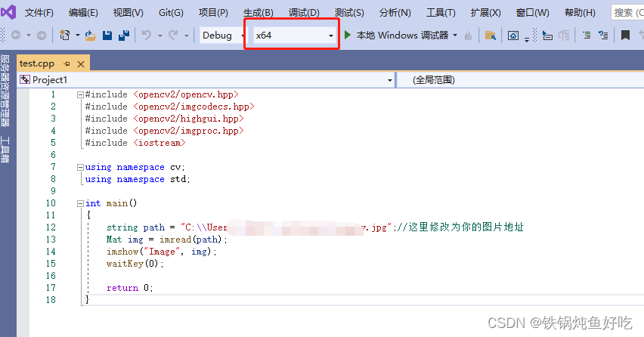Redo the last edit
This screenshot has width=644, height=337.
click(x=173, y=36)
